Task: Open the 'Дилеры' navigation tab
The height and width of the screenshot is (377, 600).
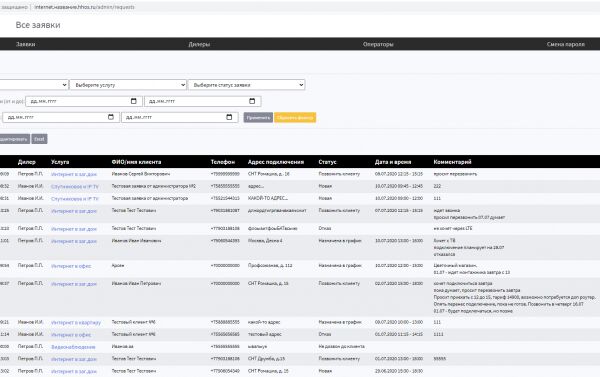Action: click(199, 44)
